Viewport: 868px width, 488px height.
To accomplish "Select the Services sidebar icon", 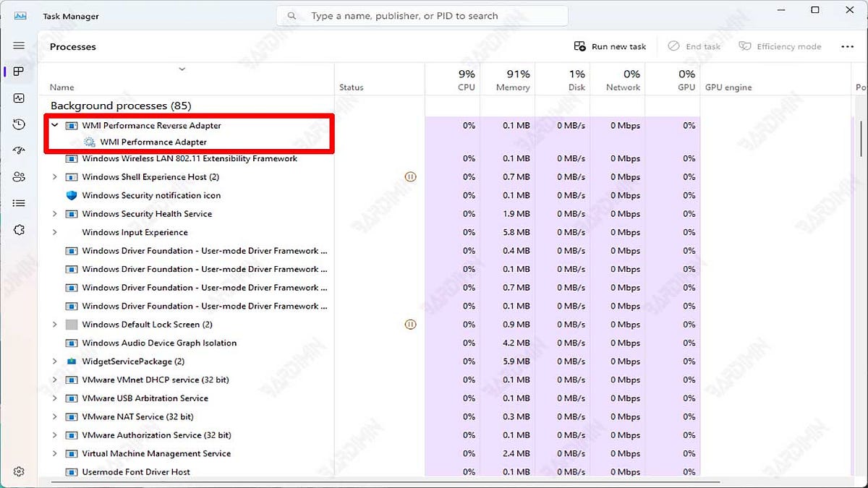I will pyautogui.click(x=18, y=229).
